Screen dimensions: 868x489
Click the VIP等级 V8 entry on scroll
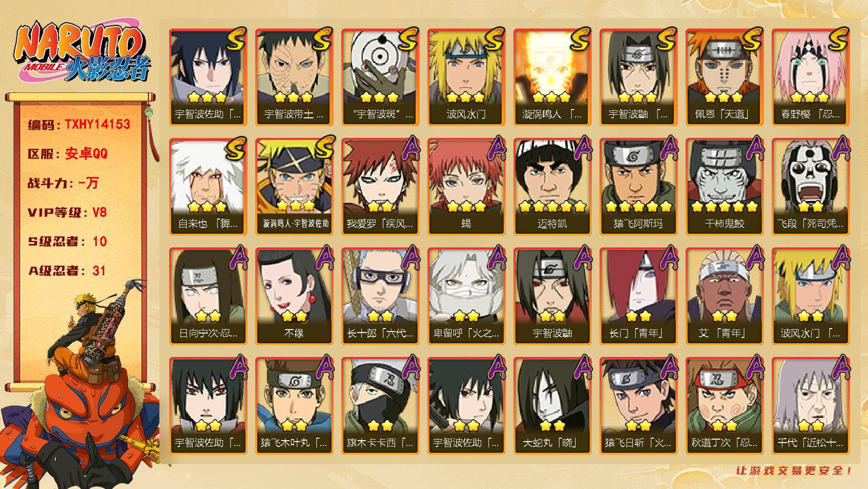[x=67, y=213]
